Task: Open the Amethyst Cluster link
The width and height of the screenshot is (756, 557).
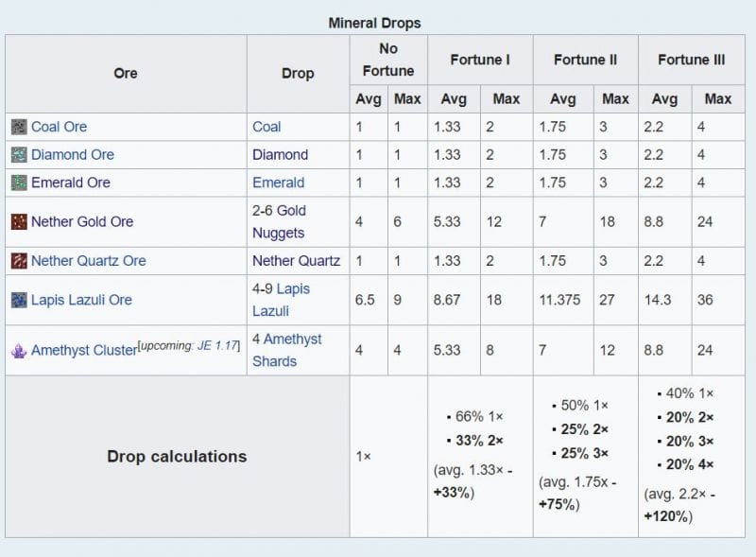Action: [84, 350]
